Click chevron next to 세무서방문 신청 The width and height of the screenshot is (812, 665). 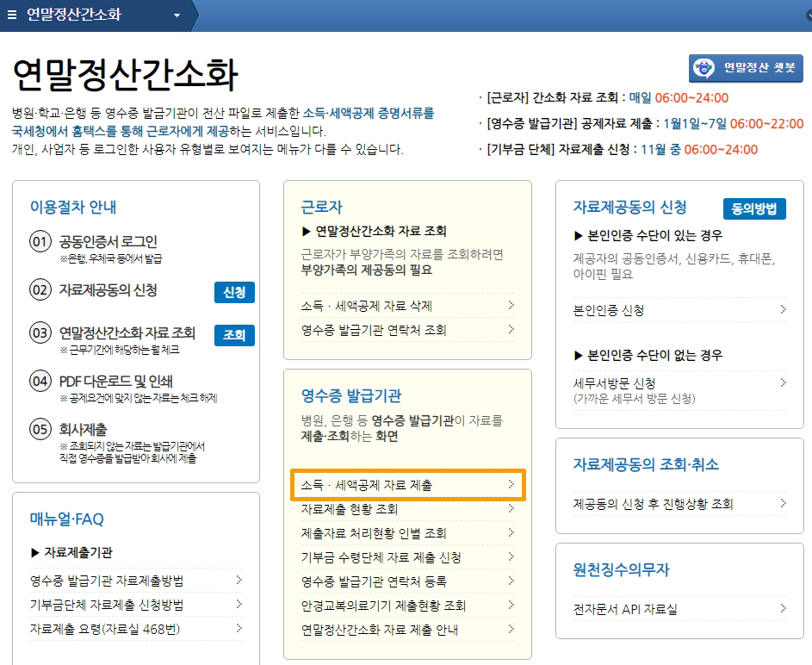[783, 382]
